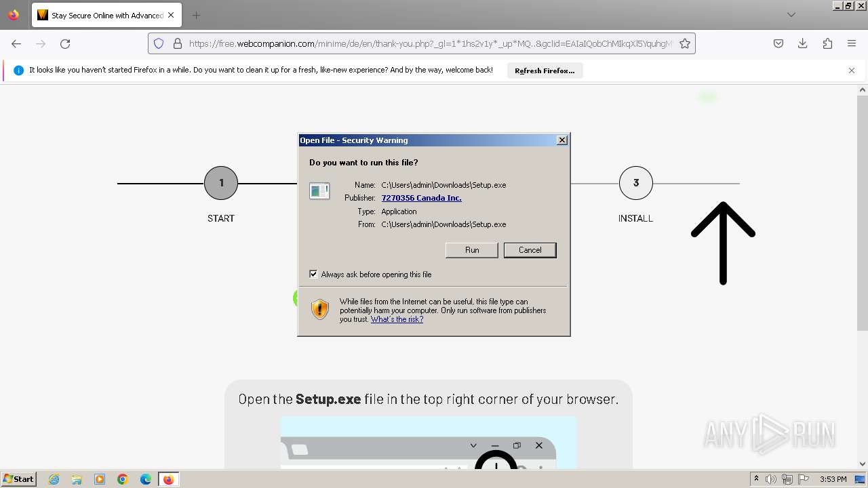
Task: Dismiss the Firefox notification bar
Action: (x=852, y=70)
